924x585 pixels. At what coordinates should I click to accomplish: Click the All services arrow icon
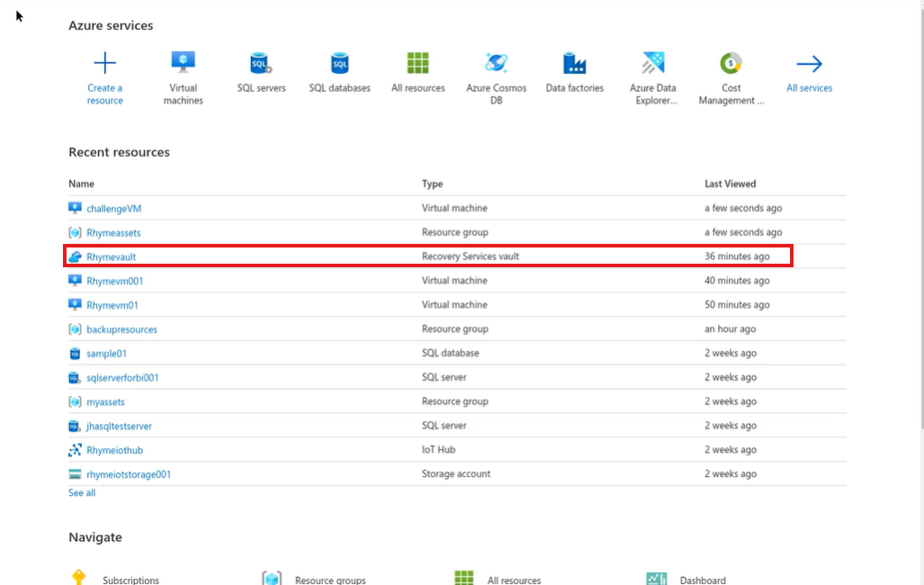[x=809, y=64]
